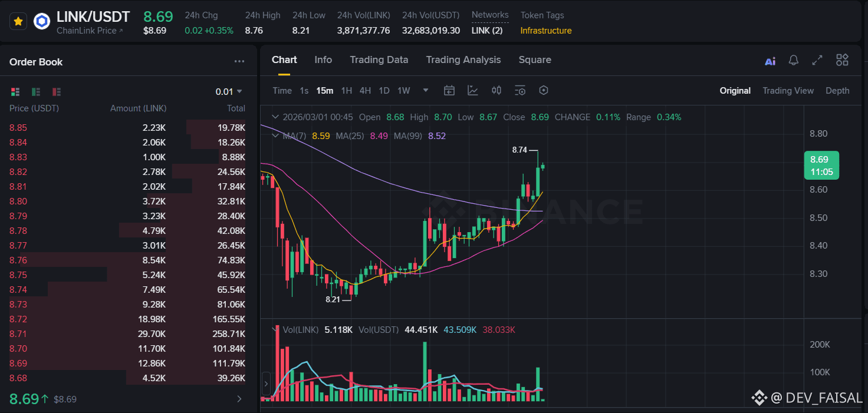Open the last price 8.69 arrow chevron

pos(239,399)
